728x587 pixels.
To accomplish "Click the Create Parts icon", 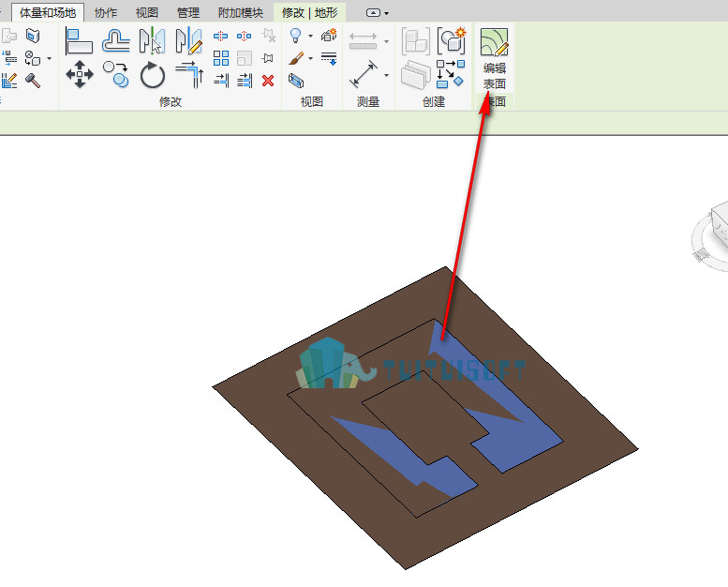I will (x=416, y=75).
